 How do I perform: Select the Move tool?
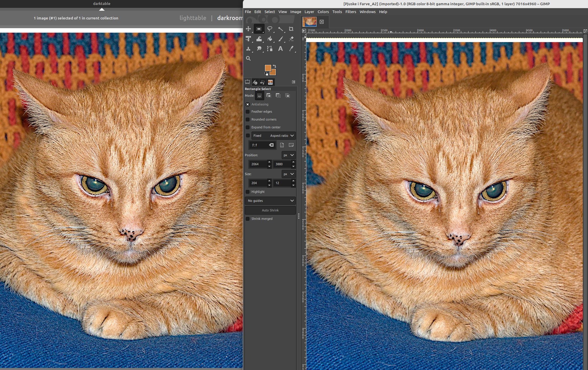click(x=248, y=29)
